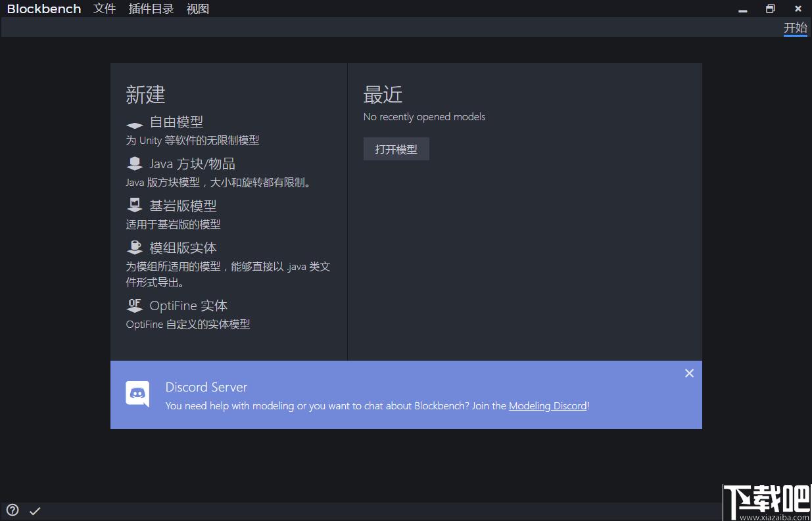Switch to the 开始 tab
Image resolution: width=812 pixels, height=521 pixels.
click(796, 28)
